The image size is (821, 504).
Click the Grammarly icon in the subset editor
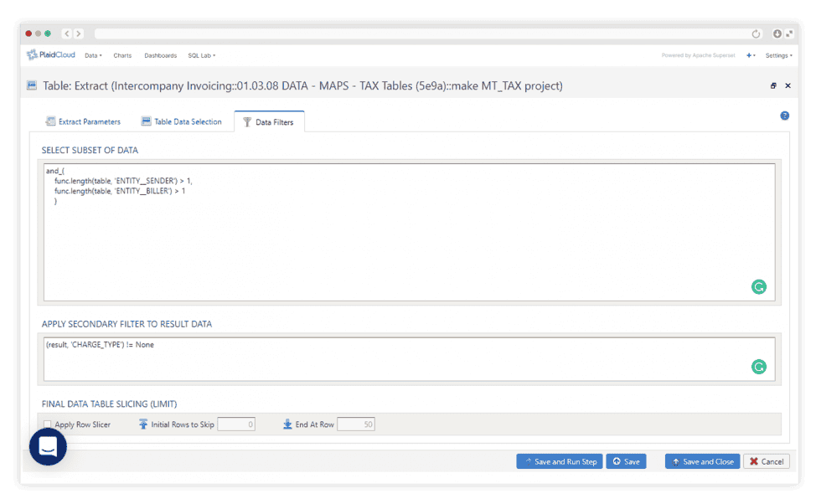tap(759, 287)
